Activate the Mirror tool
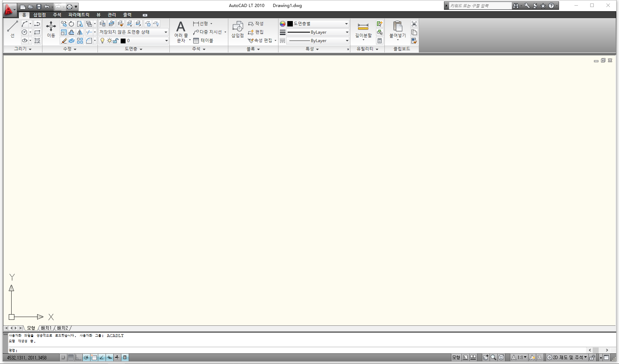 pos(80,32)
